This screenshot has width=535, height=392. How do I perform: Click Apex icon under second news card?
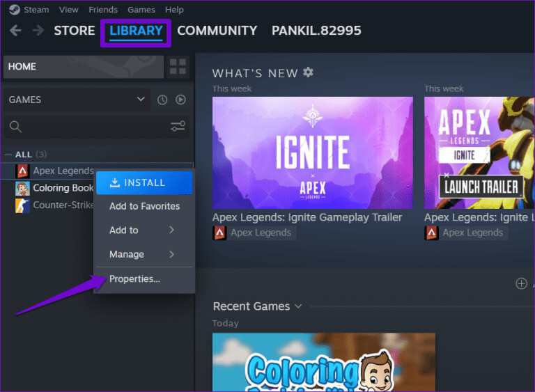(x=431, y=233)
